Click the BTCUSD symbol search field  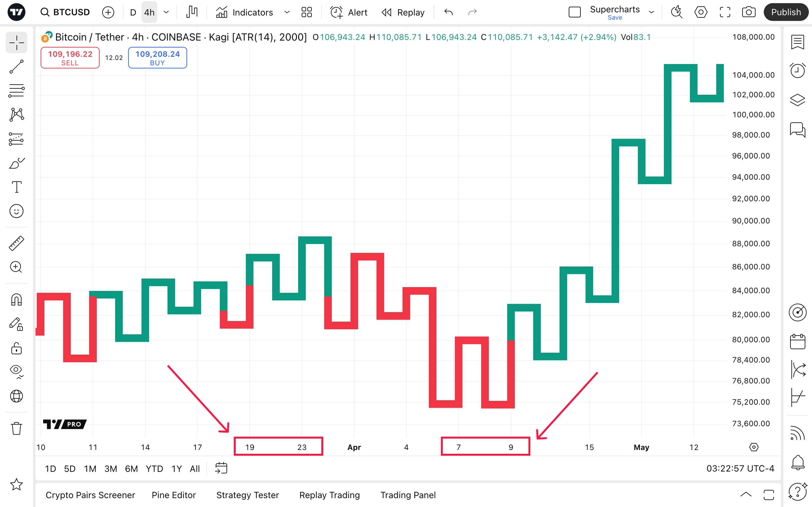click(x=65, y=12)
